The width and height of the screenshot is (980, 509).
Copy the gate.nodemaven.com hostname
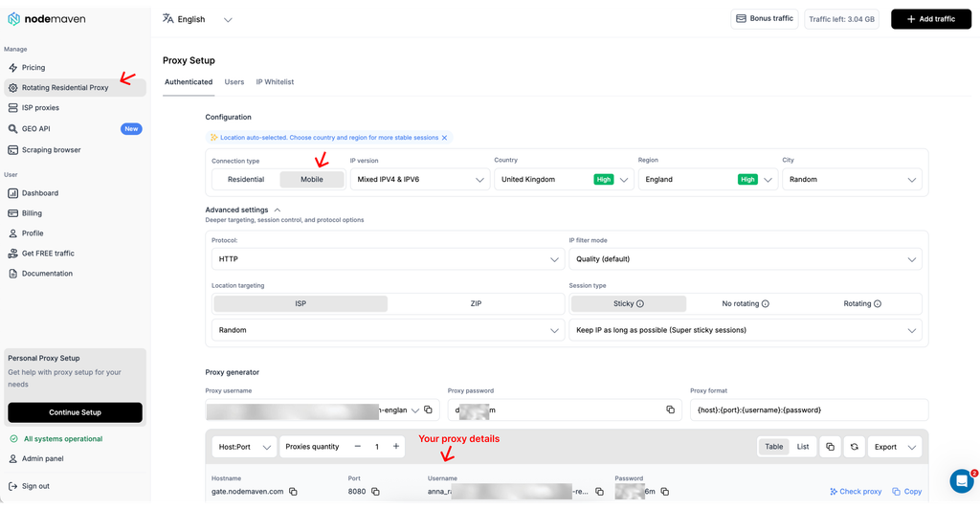293,492
